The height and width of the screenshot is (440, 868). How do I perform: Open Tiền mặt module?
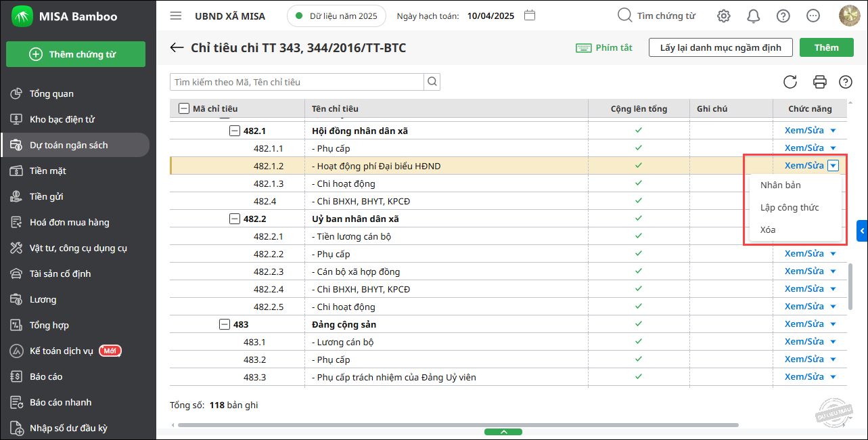coord(47,171)
